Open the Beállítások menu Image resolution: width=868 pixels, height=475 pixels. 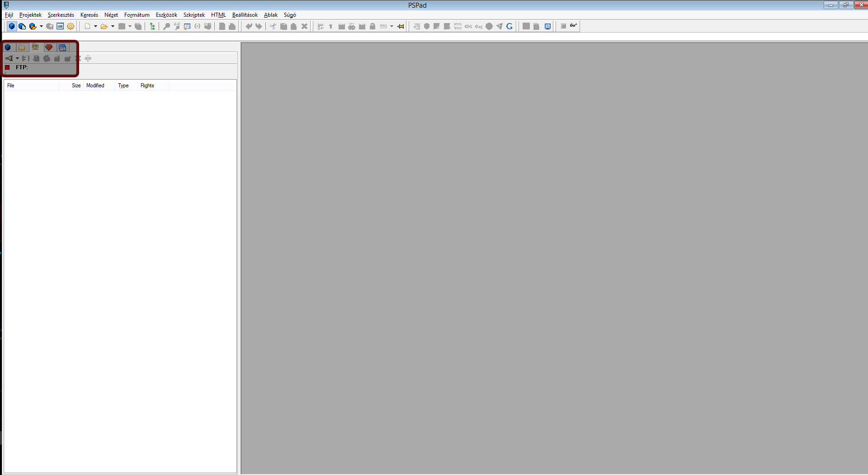[x=245, y=15]
